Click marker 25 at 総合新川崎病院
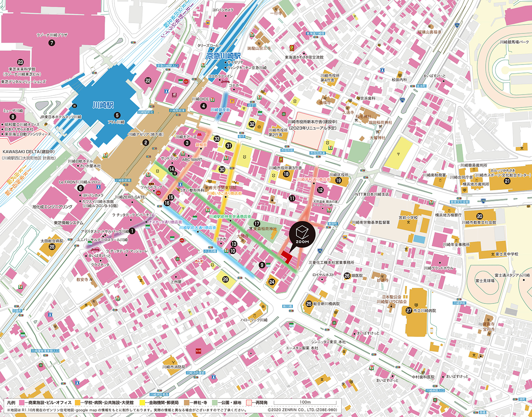This screenshot has height=417, width=532. (x=309, y=304)
